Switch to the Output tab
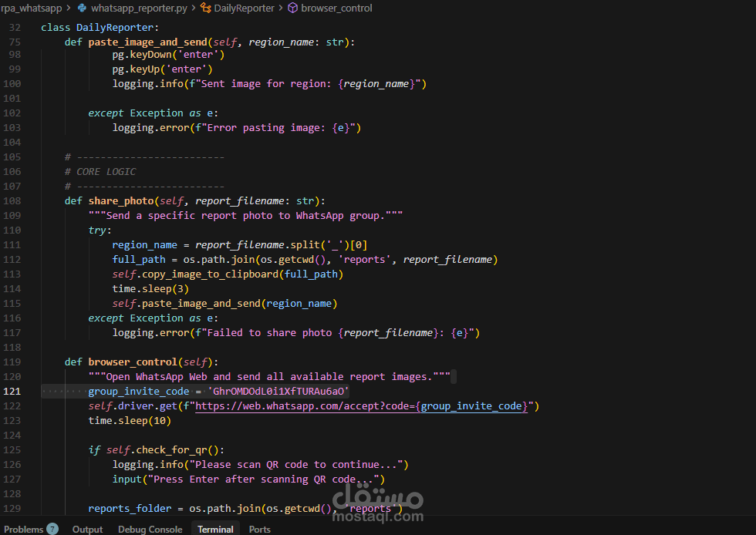 point(87,529)
